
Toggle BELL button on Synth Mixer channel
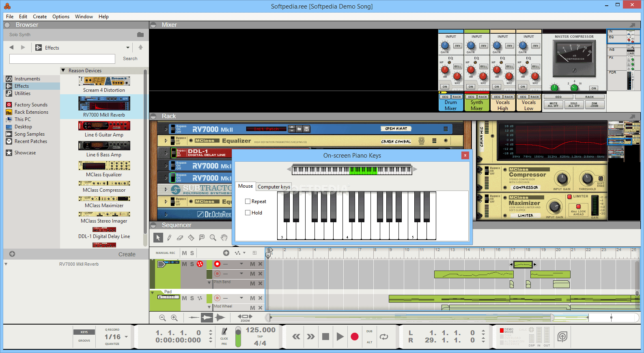484,66
